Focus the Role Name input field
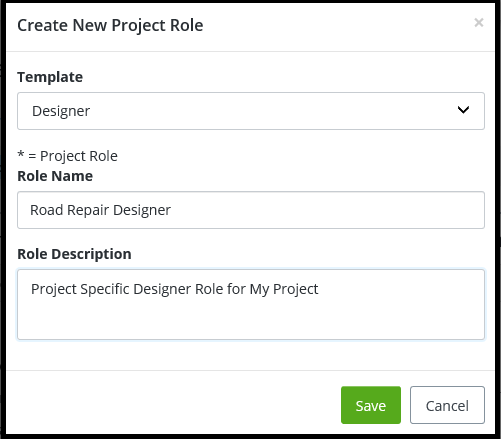Image resolution: width=501 pixels, height=439 pixels. [x=251, y=210]
